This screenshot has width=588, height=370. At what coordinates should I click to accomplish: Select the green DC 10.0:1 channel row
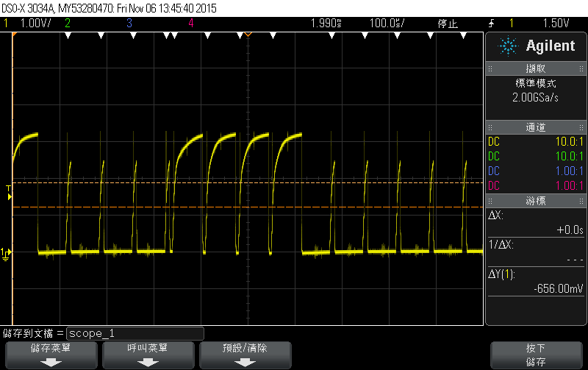point(536,156)
